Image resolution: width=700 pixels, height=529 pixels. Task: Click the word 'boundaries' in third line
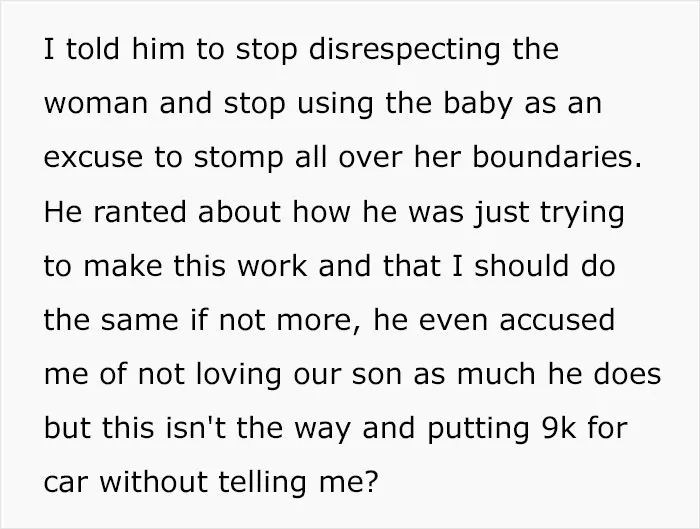554,156
